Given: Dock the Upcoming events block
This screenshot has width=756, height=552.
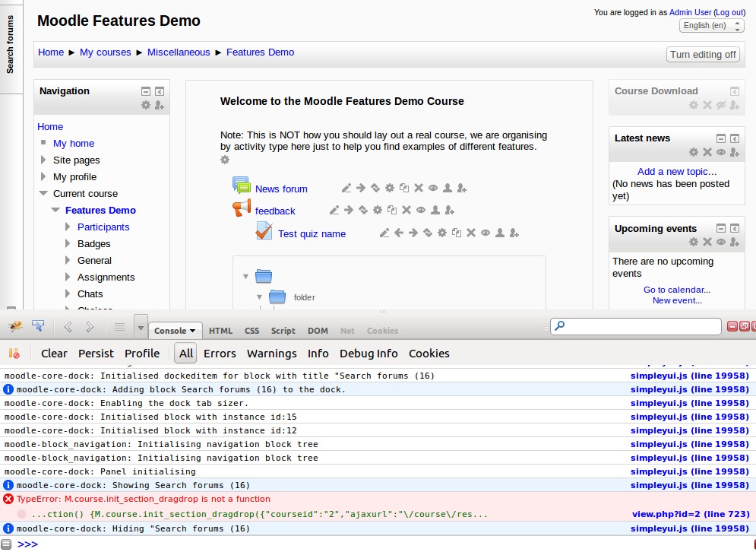Looking at the screenshot, I should coord(735,228).
